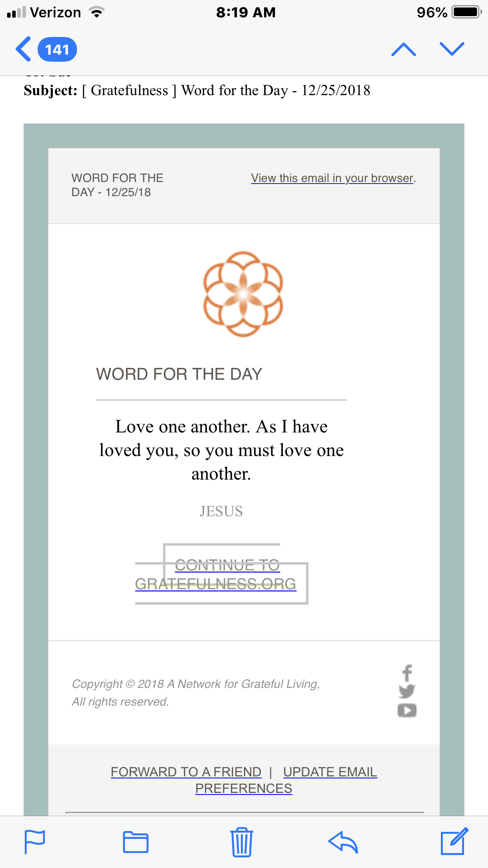Go to the next message with the down chevron
Viewport: 488px width, 868px height.
tap(452, 49)
